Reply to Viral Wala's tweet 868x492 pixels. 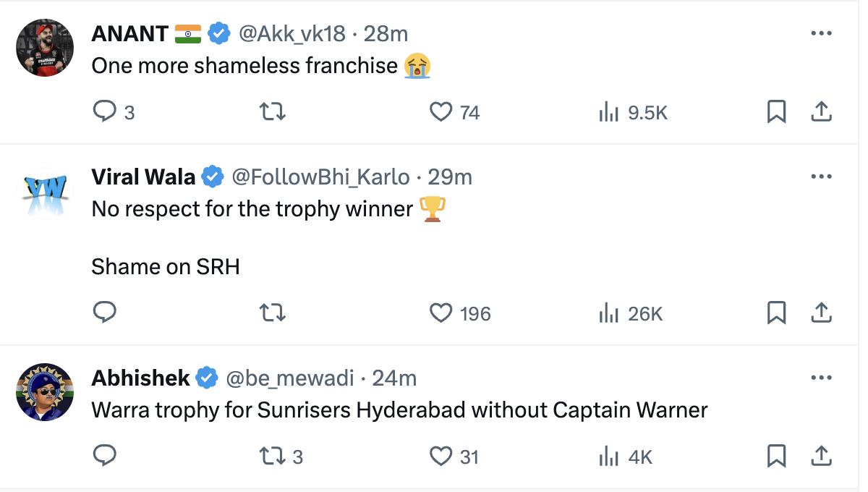point(106,313)
